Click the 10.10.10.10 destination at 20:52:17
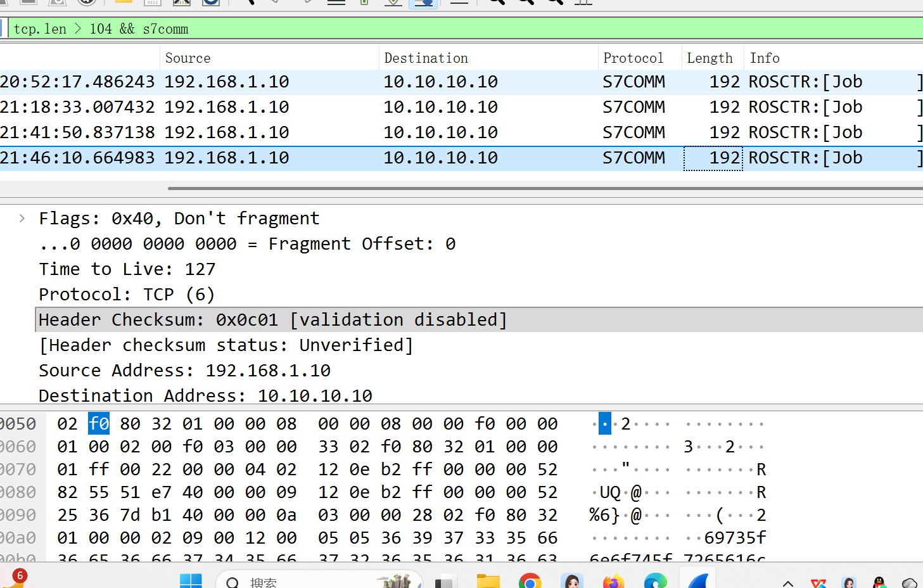Screen dimensions: 923x588 (x=440, y=82)
